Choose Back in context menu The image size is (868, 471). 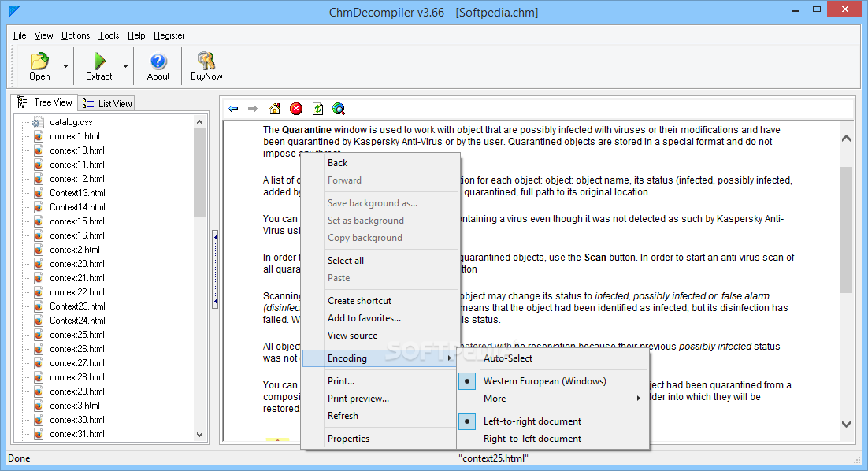pos(380,163)
